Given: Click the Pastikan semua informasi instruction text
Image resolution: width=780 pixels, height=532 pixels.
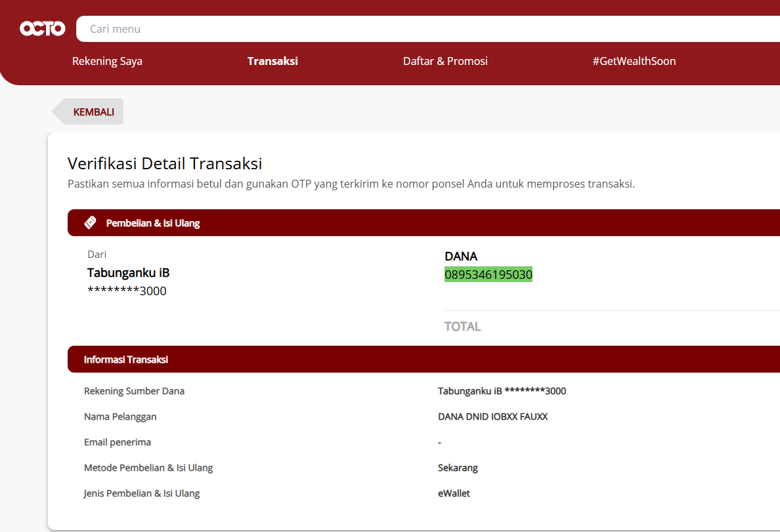Looking at the screenshot, I should (351, 184).
